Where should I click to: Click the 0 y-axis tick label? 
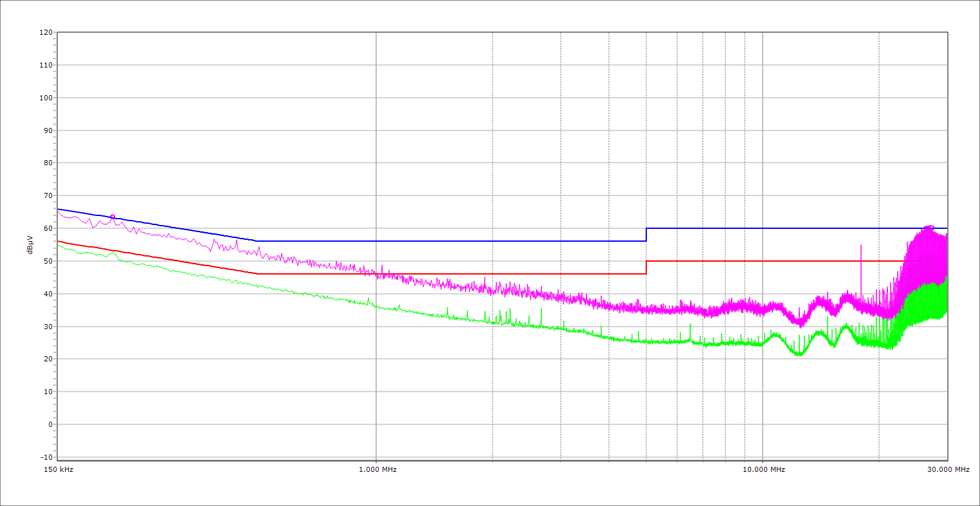tap(50, 424)
